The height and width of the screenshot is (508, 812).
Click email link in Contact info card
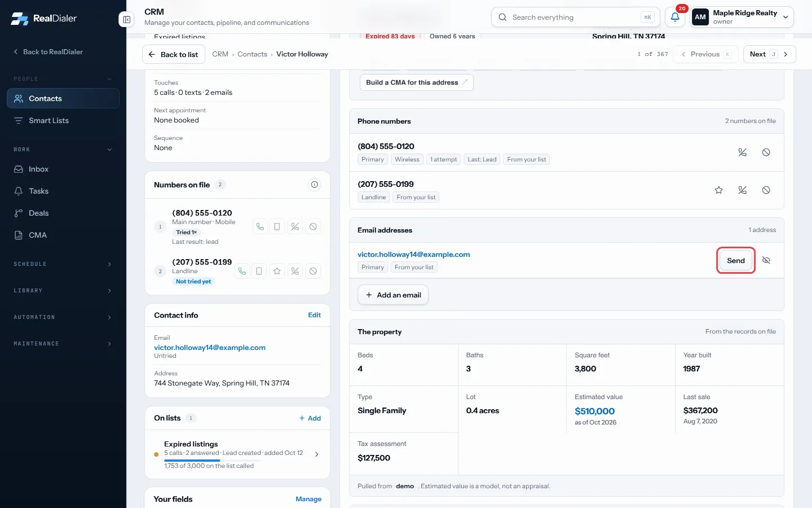[x=210, y=348]
